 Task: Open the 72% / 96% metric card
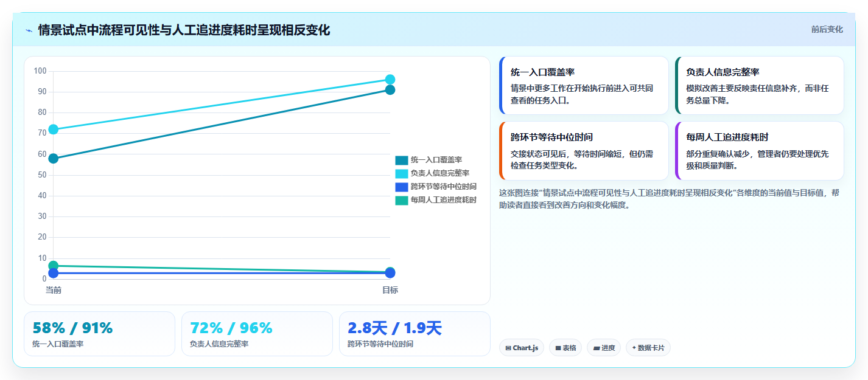point(257,334)
